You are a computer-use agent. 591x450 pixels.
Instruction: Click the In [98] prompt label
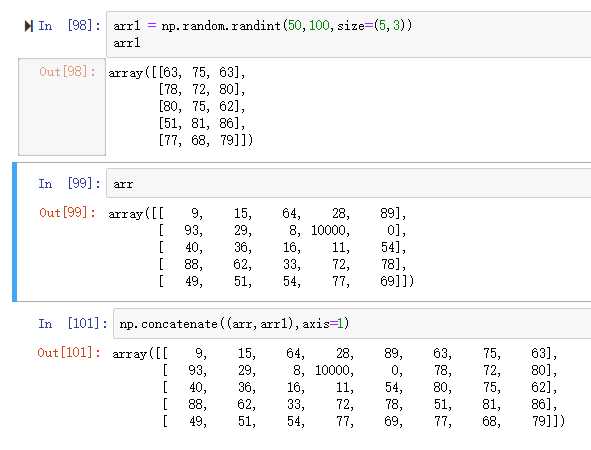click(x=69, y=26)
